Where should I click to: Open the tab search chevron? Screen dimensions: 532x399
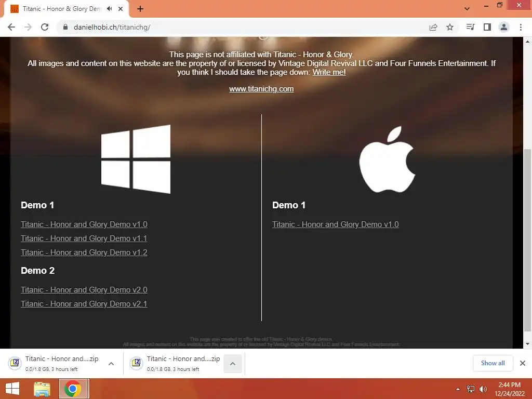pyautogui.click(x=467, y=9)
